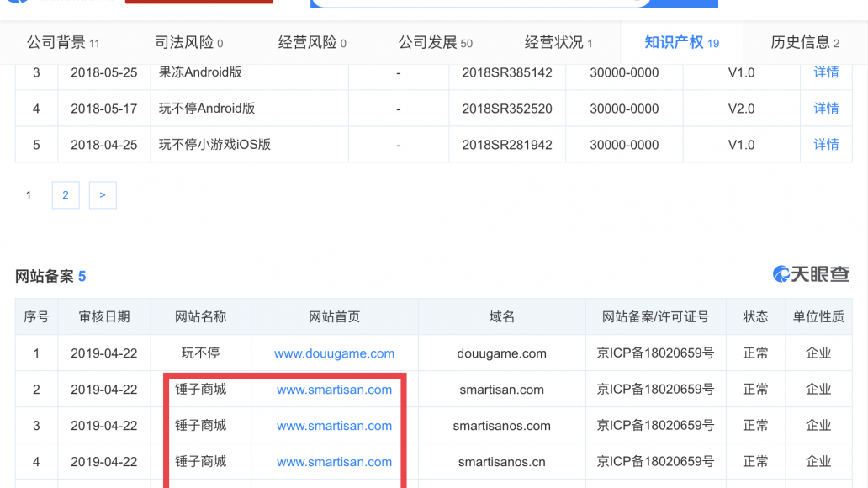Open www.smartisan.com link in row 2
Screen dimensions: 868x488
click(x=334, y=390)
